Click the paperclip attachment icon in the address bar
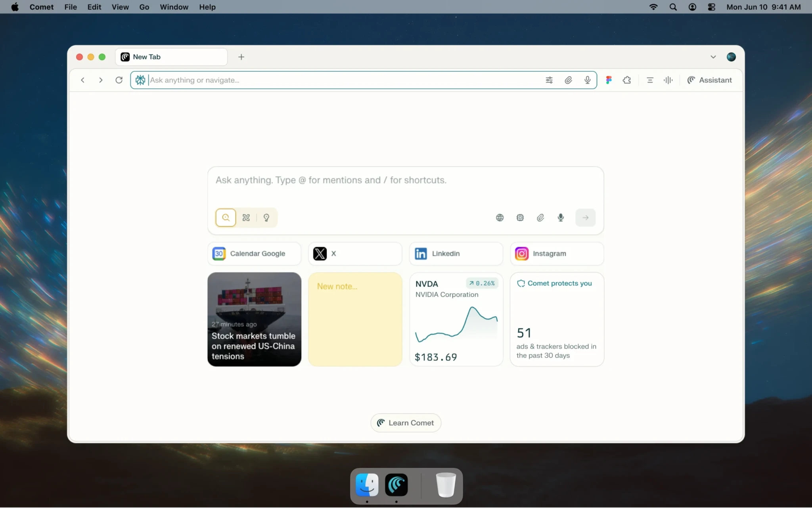The image size is (812, 508). tap(568, 80)
